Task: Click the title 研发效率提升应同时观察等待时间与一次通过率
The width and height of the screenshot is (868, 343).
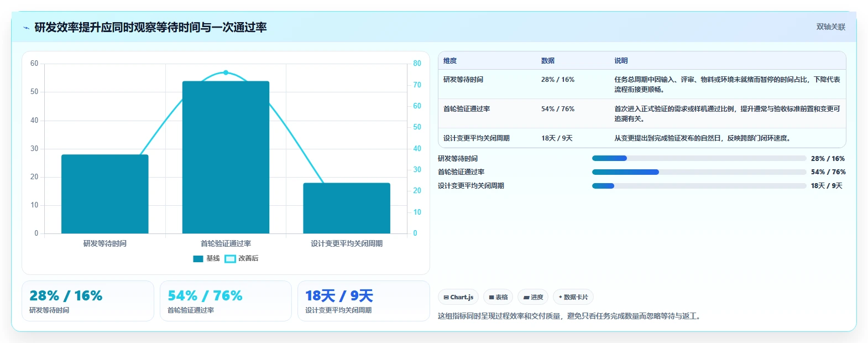Action: [150, 27]
